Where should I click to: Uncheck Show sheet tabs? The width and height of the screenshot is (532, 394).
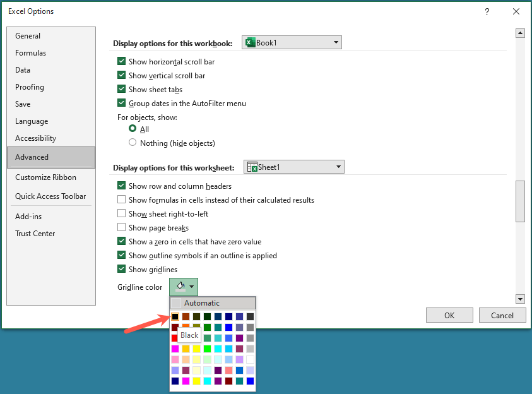[x=121, y=89]
